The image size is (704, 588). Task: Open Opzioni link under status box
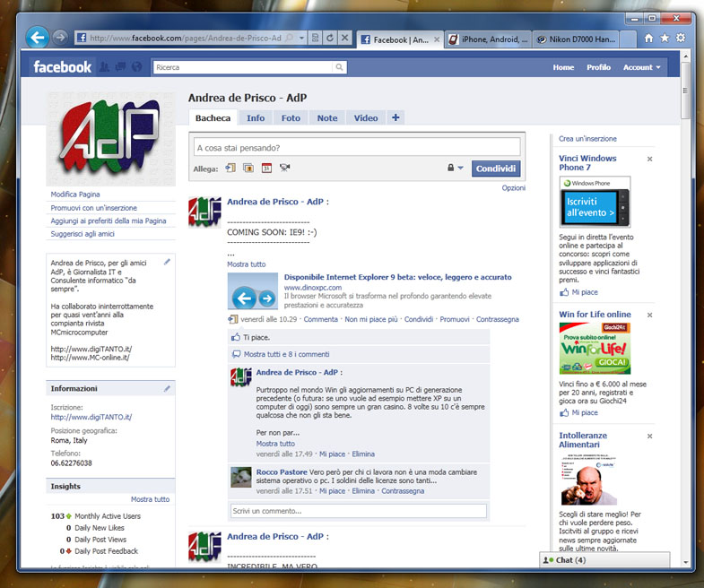click(514, 188)
